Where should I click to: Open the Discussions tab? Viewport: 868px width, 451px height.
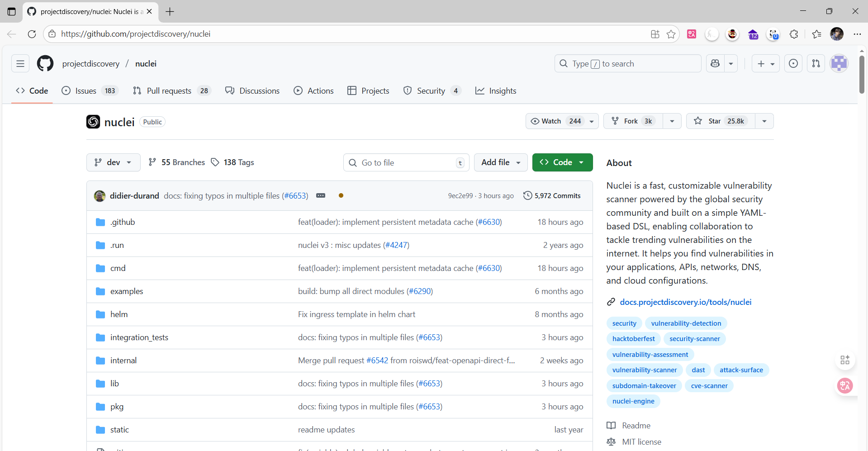[x=252, y=91]
